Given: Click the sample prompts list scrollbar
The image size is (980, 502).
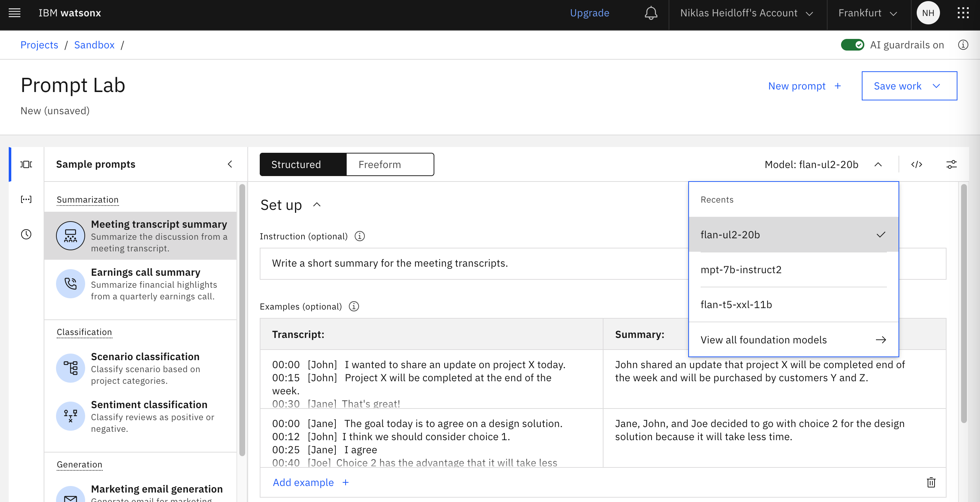Looking at the screenshot, I should click(x=242, y=320).
